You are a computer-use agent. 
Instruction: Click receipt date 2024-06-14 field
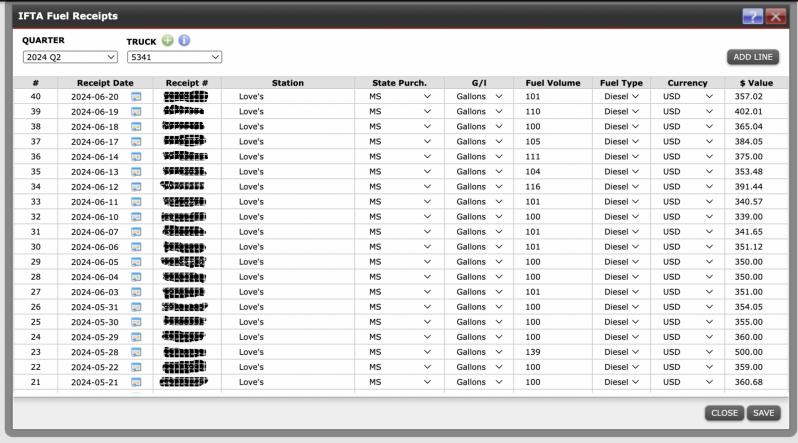[x=95, y=157]
